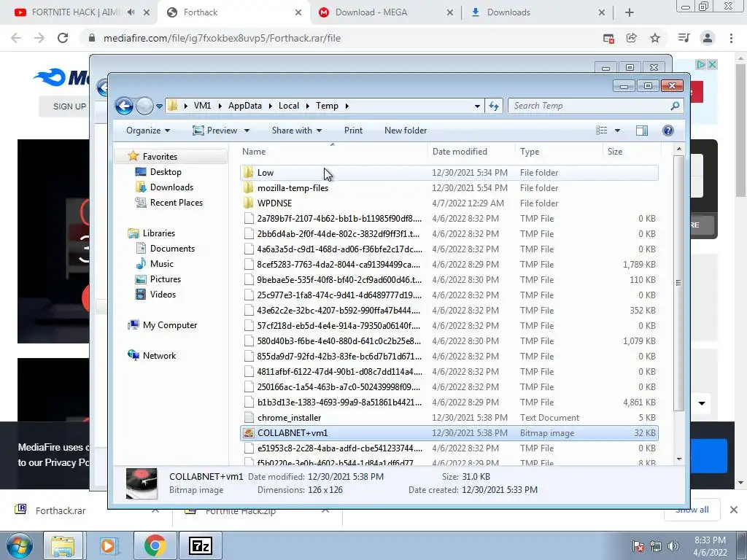This screenshot has width=747, height=560.
Task: Click the Explorer Forward navigation button
Action: coord(145,106)
